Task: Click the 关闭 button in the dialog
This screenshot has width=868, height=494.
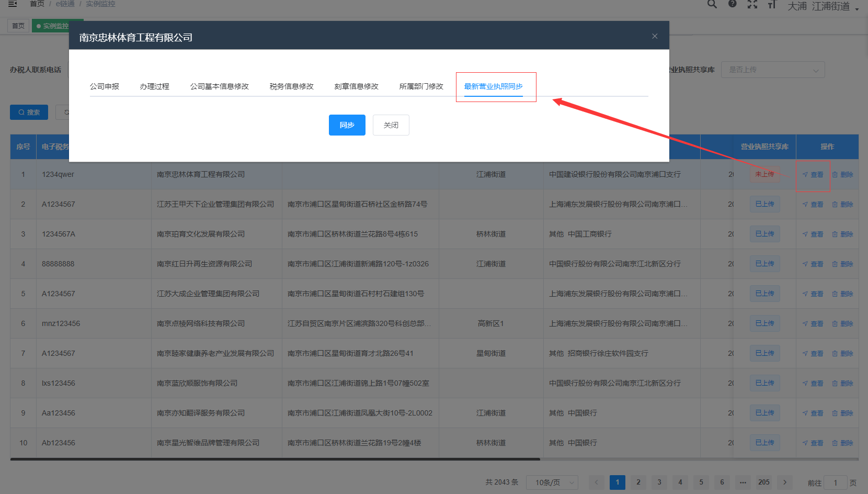Action: click(391, 125)
